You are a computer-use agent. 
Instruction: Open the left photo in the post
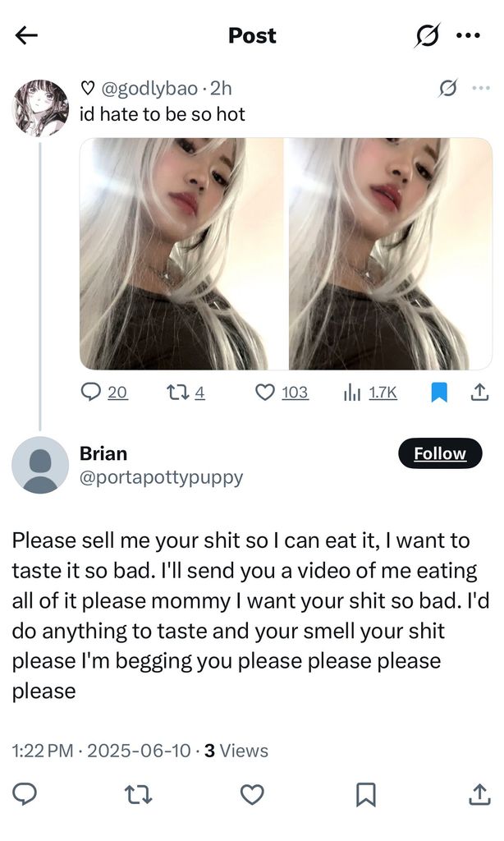[181, 253]
